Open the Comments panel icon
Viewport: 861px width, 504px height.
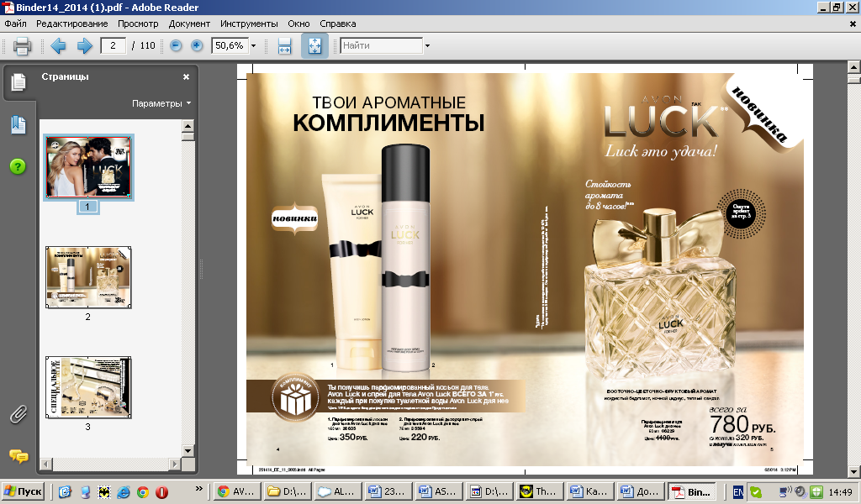[18, 456]
